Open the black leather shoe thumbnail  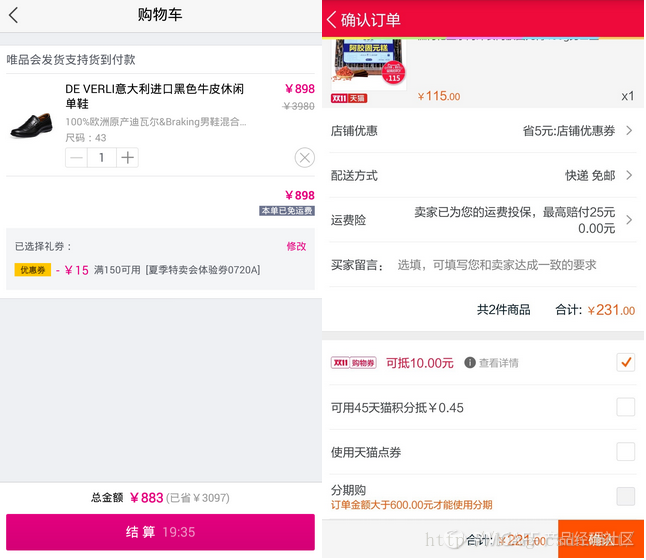(x=32, y=124)
